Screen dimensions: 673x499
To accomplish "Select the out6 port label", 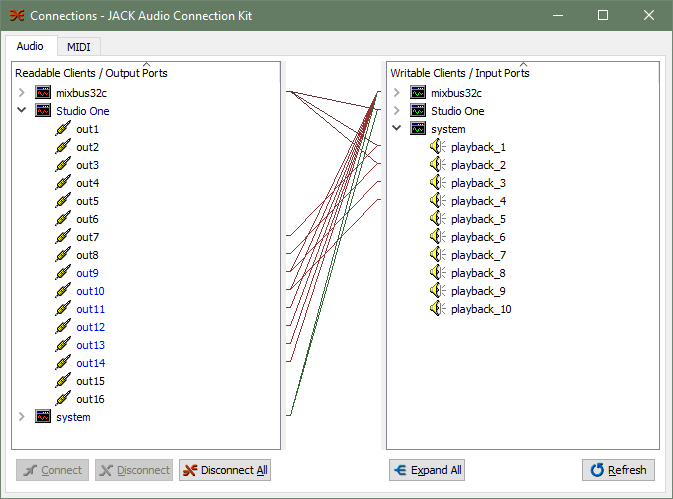I will coord(88,219).
